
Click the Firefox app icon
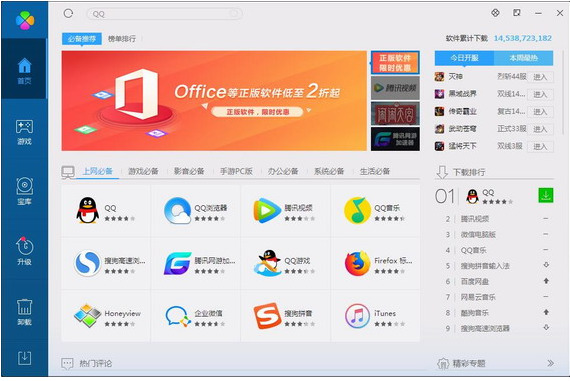[357, 263]
